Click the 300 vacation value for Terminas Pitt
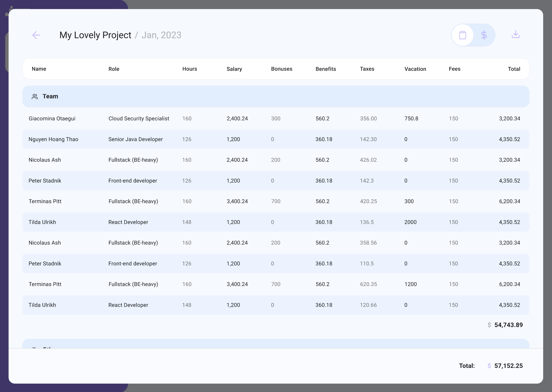Image resolution: width=552 pixels, height=392 pixels. [x=409, y=201]
